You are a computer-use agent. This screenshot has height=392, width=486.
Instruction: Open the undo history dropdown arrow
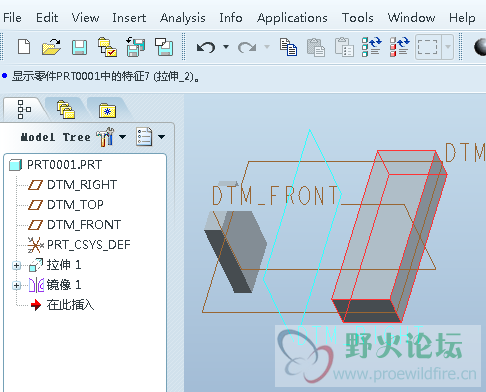pos(226,47)
